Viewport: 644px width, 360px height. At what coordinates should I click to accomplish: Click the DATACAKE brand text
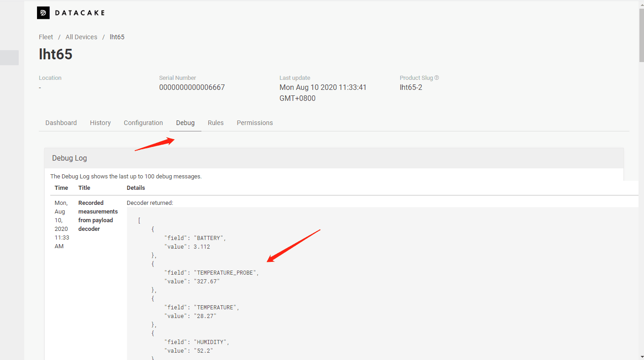(x=80, y=13)
